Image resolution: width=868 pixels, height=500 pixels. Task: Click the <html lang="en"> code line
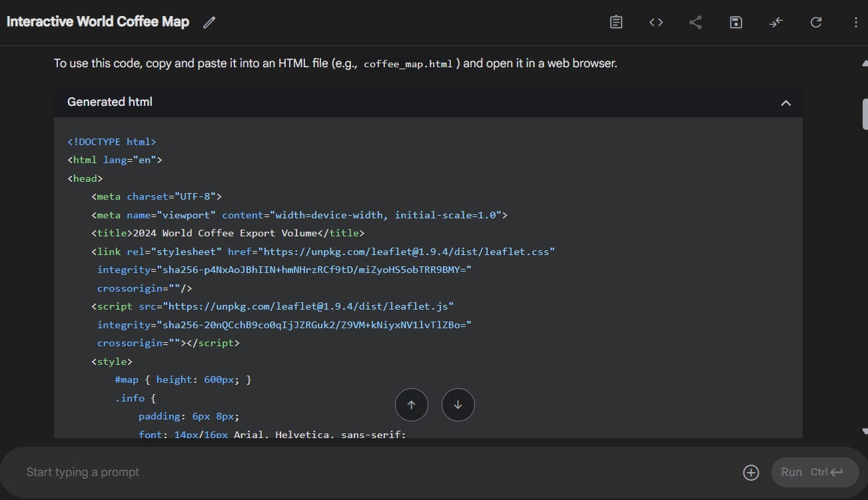click(x=115, y=160)
